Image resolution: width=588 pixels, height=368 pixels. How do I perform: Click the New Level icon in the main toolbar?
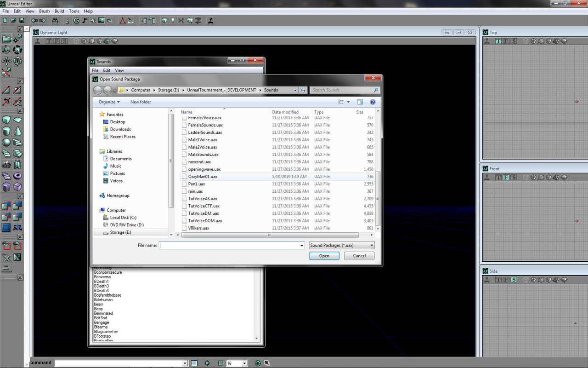[5, 21]
